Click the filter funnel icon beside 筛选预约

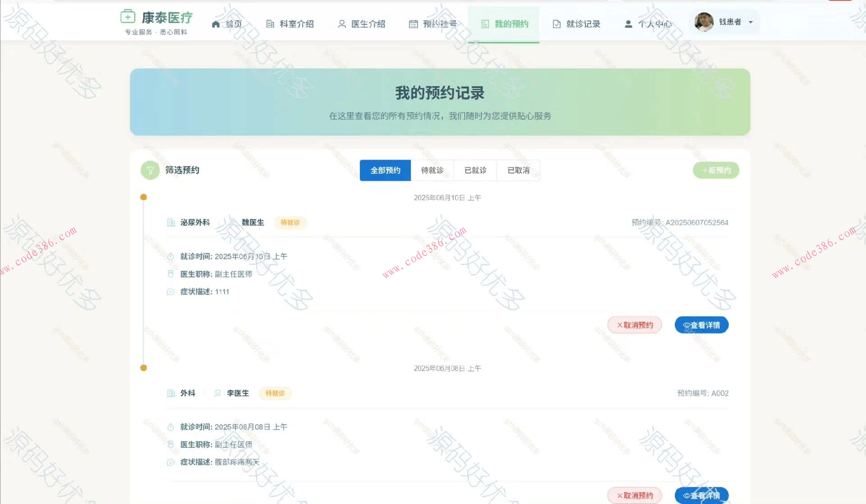(x=150, y=170)
